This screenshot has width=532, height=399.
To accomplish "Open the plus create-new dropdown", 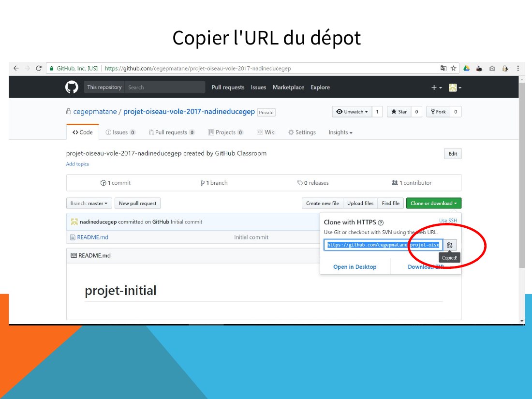I will (x=436, y=88).
